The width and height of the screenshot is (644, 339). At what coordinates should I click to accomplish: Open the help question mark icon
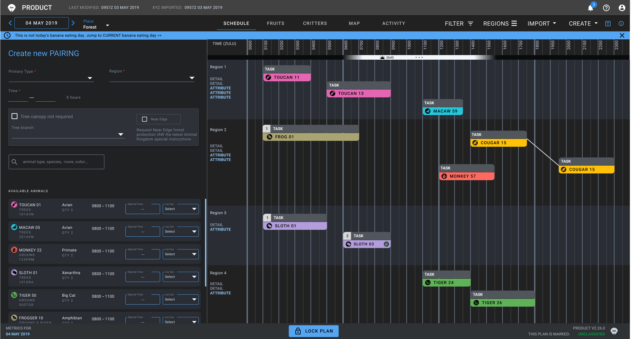606,8
